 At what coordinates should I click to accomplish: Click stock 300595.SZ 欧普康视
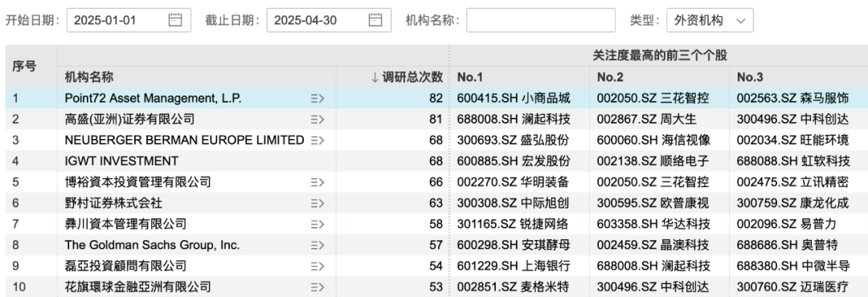point(653,203)
